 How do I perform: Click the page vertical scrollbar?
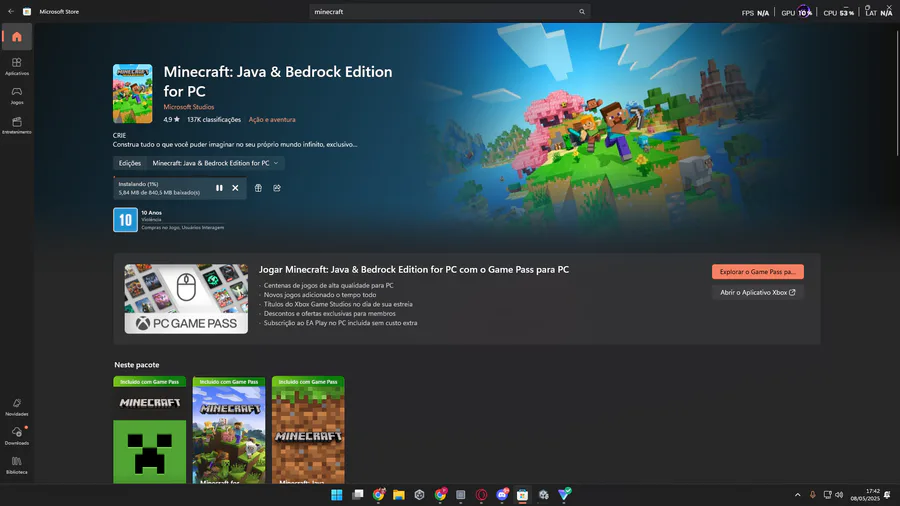coord(897,92)
